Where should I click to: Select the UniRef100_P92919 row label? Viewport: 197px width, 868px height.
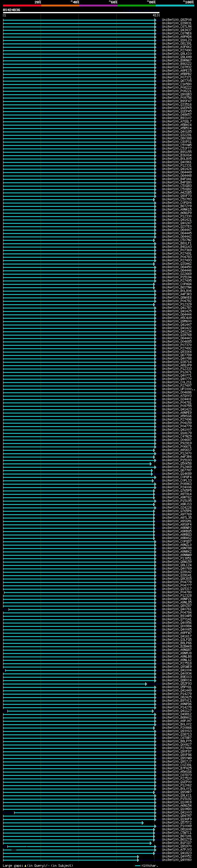pyautogui.click(x=176, y=443)
